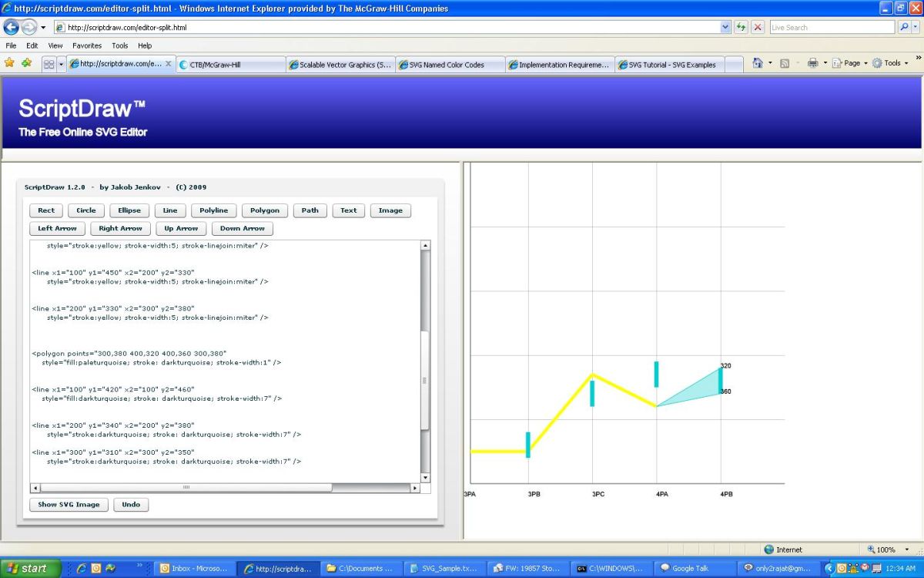Click the address bar URL field
The height and width of the screenshot is (578, 924).
[393, 27]
